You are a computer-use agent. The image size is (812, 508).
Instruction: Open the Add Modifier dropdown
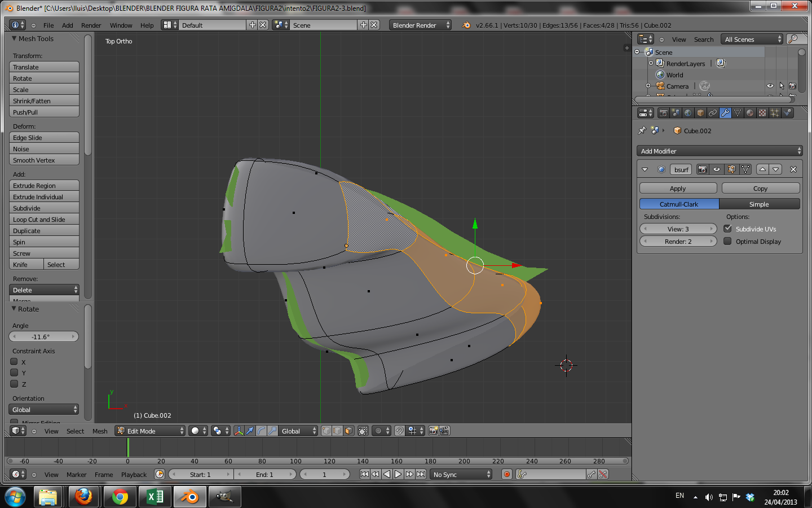pos(719,151)
